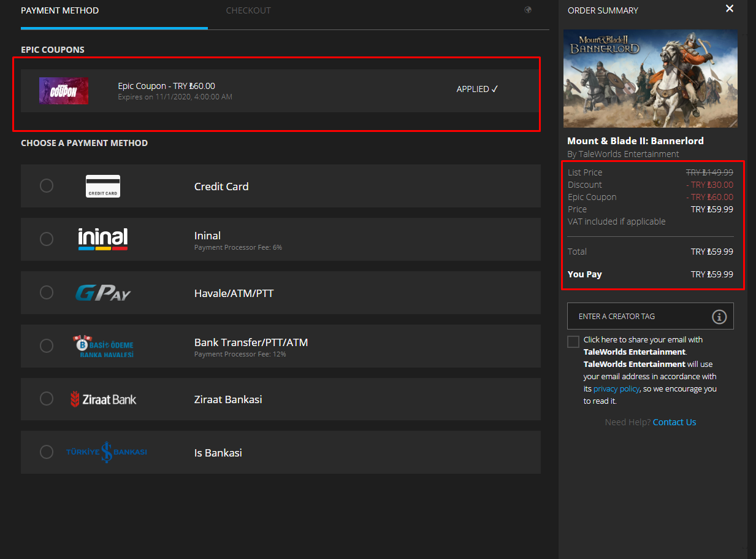
Task: Click the Basit Ödeme Banka Havalesi logo
Action: point(103,346)
